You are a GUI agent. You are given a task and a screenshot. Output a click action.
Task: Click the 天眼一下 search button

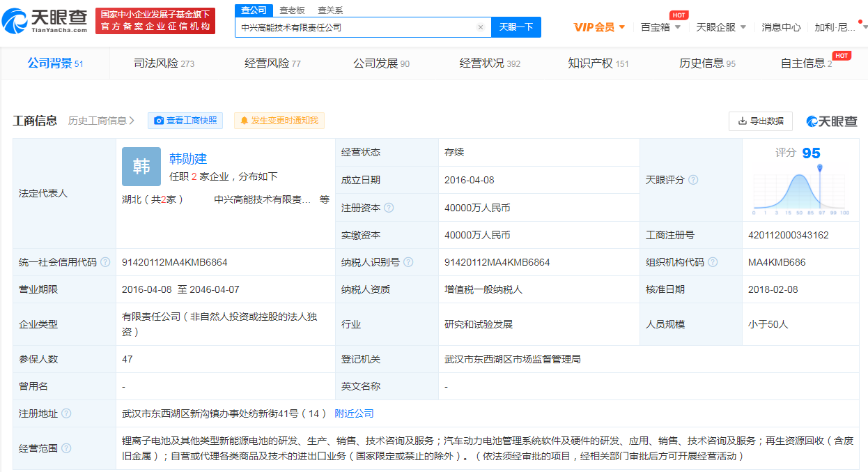coord(516,27)
